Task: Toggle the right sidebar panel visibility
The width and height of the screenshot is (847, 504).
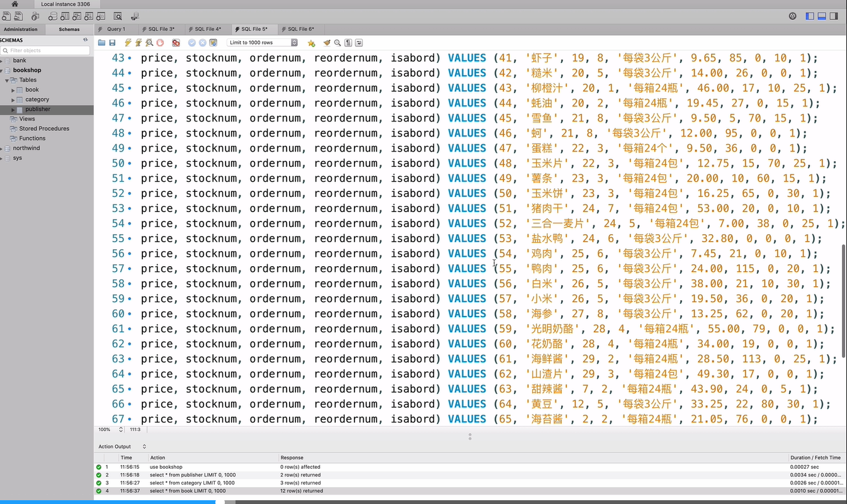Action: 834,16
